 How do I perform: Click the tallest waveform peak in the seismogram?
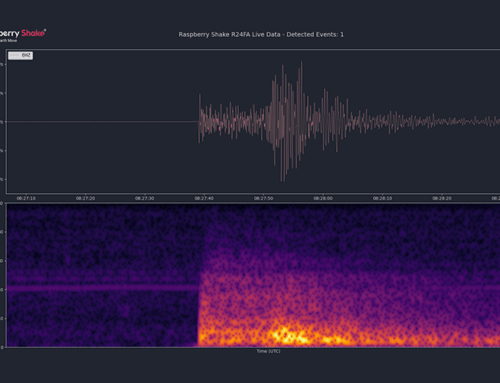[x=301, y=63]
